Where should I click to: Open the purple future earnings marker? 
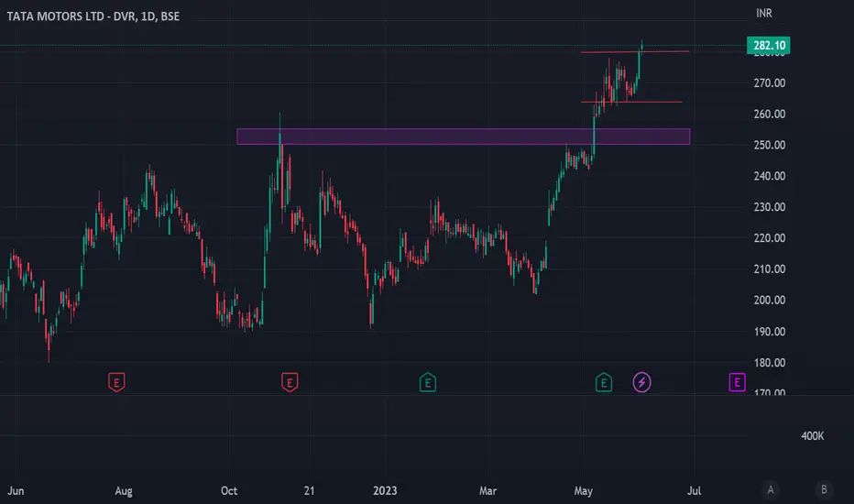[737, 382]
